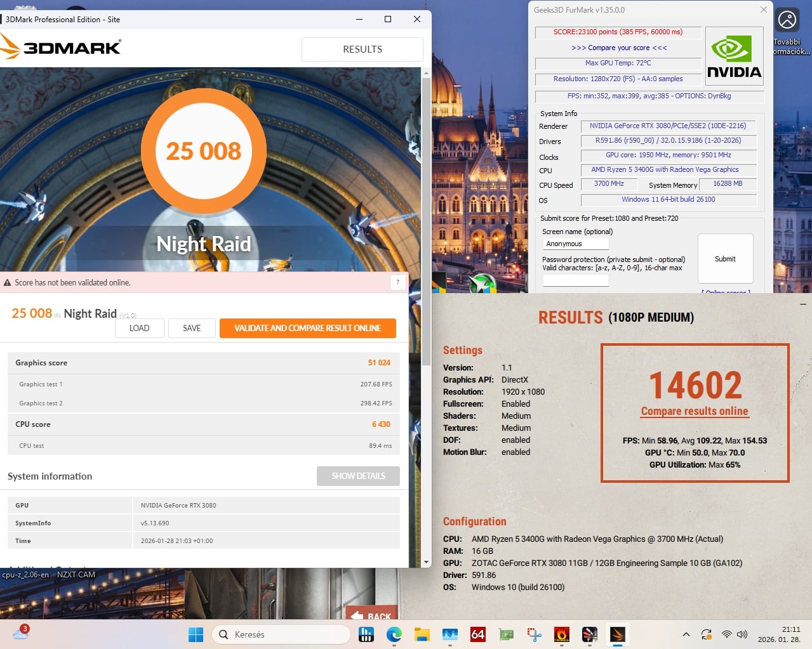The image size is (812, 649).
Task: Click the NZXT CAM desktop label
Action: coord(76,575)
